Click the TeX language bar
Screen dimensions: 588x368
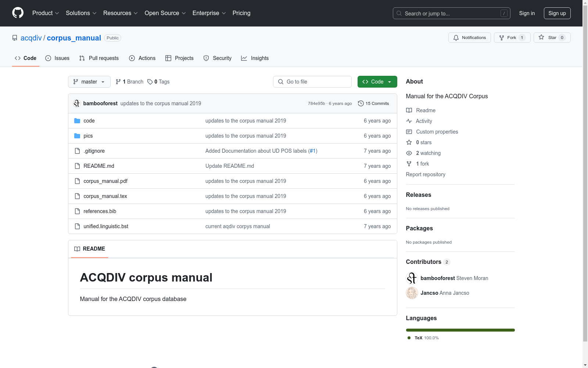[460, 330]
